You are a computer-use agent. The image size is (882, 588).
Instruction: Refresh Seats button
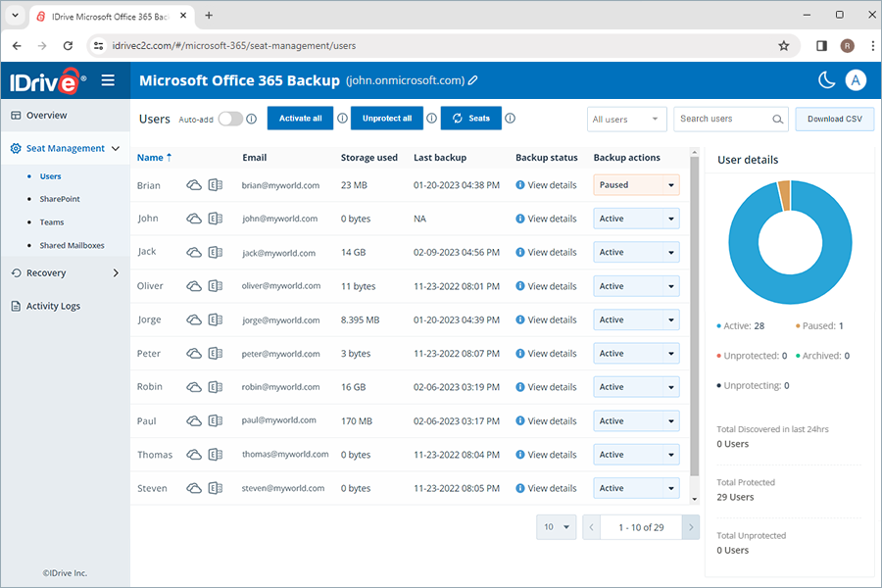[x=471, y=119]
